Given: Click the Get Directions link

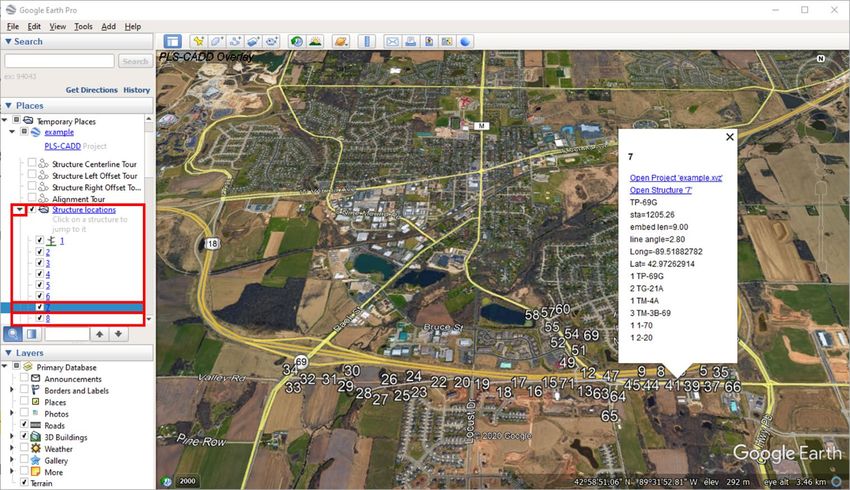Looking at the screenshot, I should tap(92, 90).
